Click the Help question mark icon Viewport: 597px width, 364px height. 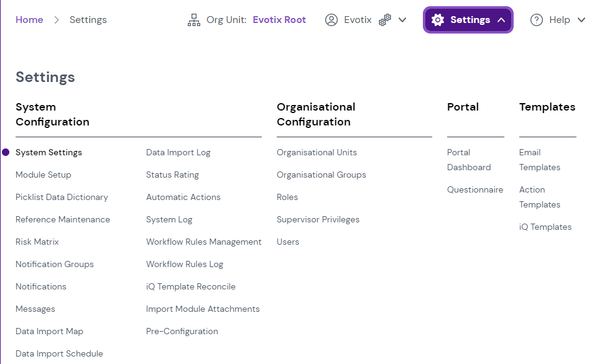pos(537,20)
